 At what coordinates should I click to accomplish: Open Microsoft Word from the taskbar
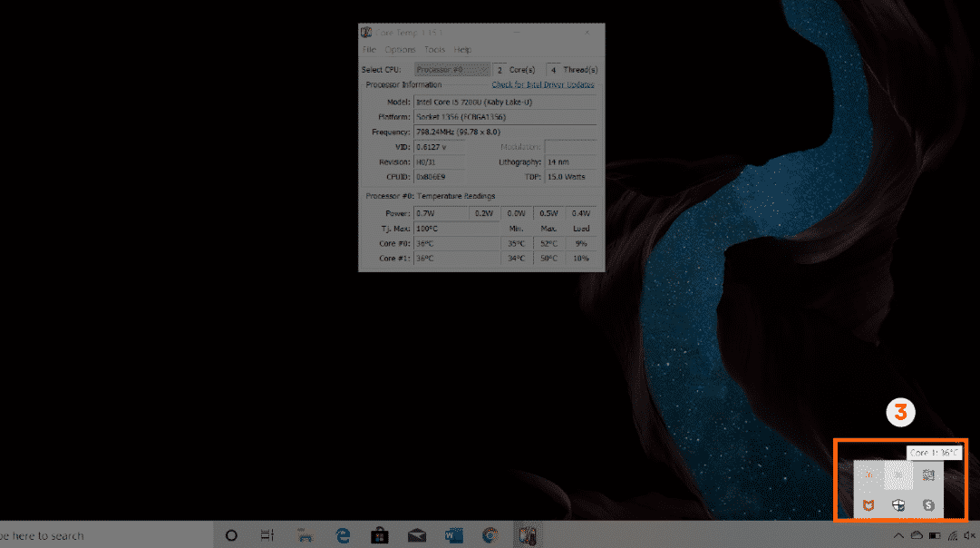pyautogui.click(x=454, y=535)
